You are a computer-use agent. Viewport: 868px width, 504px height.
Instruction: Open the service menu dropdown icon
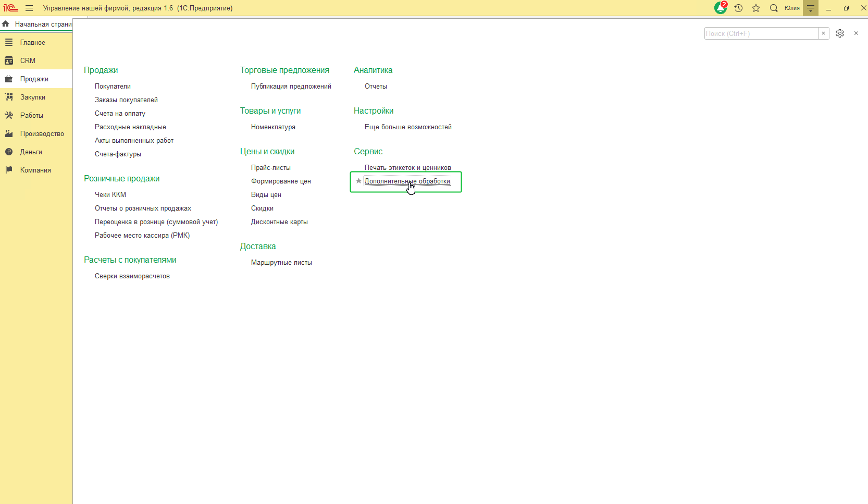(x=811, y=8)
